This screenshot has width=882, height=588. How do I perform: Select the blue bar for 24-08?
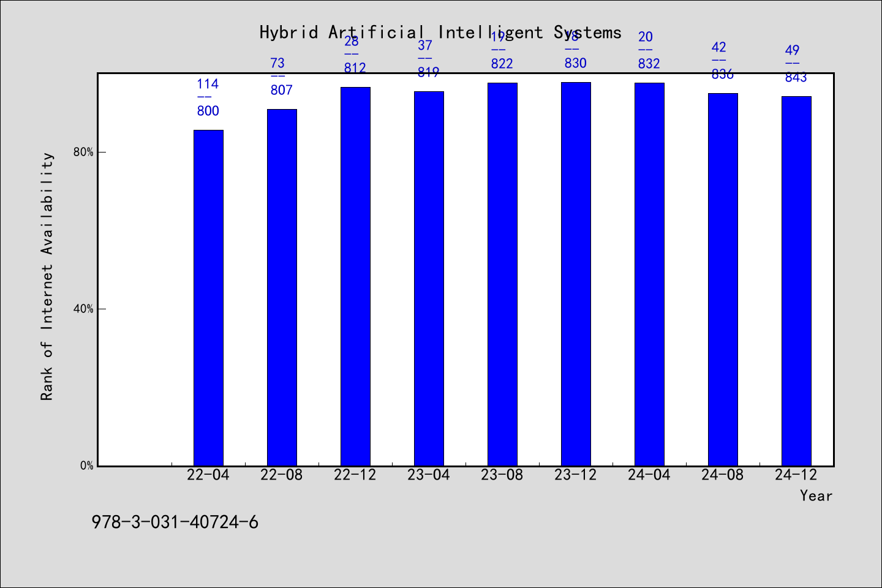point(723,279)
